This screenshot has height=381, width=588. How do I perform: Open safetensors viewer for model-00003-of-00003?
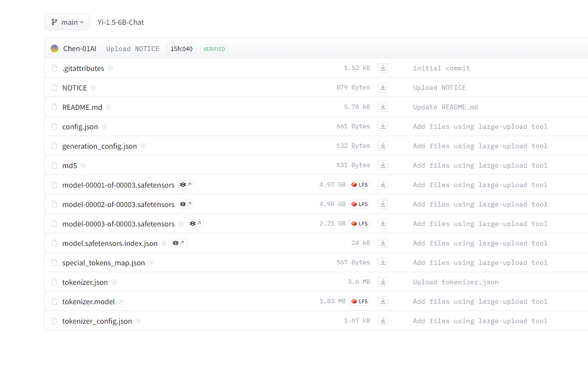pos(196,224)
